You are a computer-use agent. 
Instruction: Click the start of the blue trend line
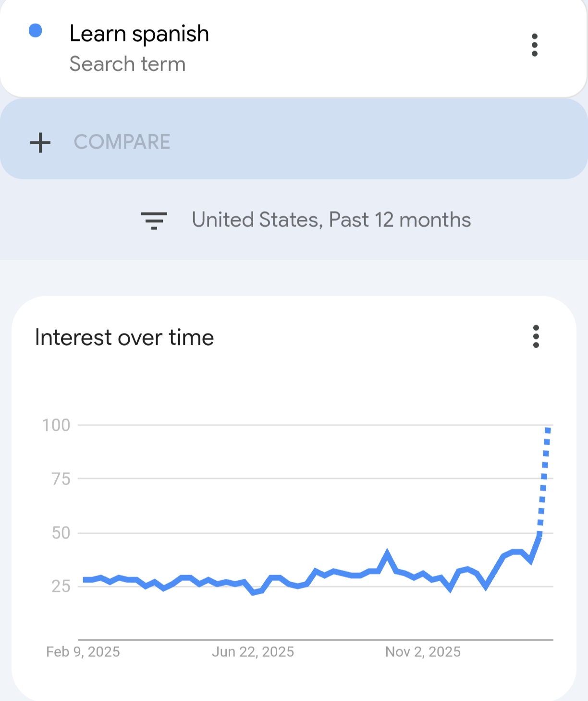(x=85, y=580)
